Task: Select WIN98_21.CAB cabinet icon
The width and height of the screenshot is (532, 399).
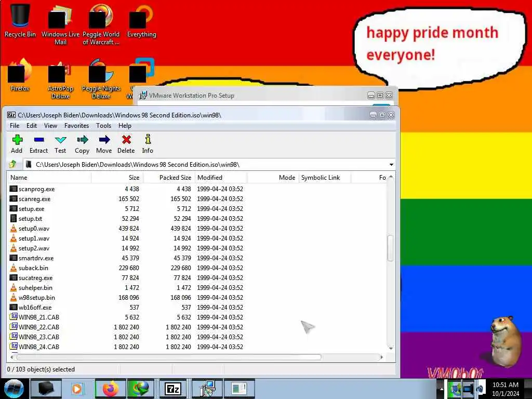Action: 14,317
